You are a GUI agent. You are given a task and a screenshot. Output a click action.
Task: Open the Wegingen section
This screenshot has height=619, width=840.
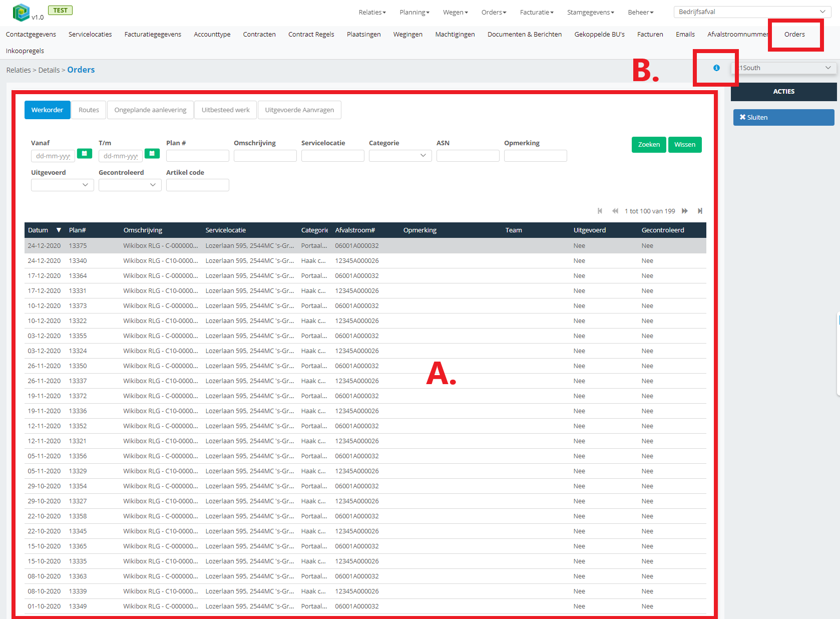[x=407, y=34]
